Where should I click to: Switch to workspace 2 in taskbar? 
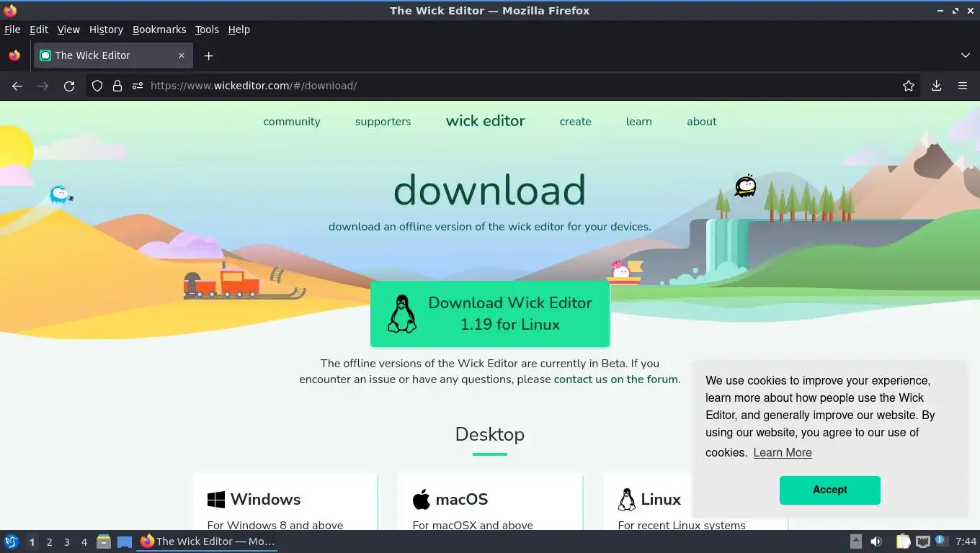point(49,542)
